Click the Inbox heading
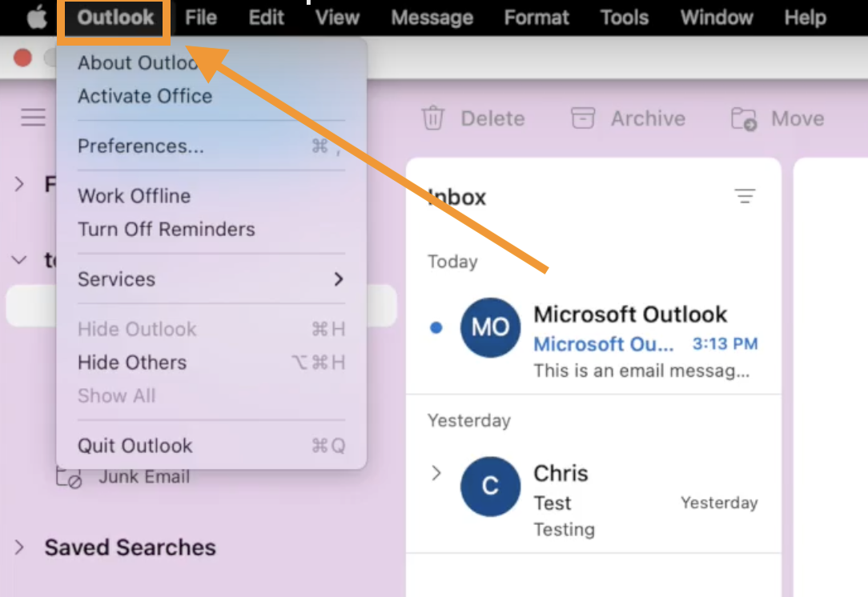This screenshot has width=868, height=597. pos(457,197)
